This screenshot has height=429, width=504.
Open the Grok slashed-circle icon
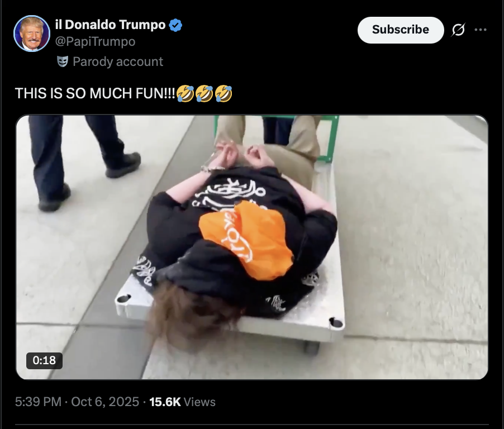[x=458, y=30]
